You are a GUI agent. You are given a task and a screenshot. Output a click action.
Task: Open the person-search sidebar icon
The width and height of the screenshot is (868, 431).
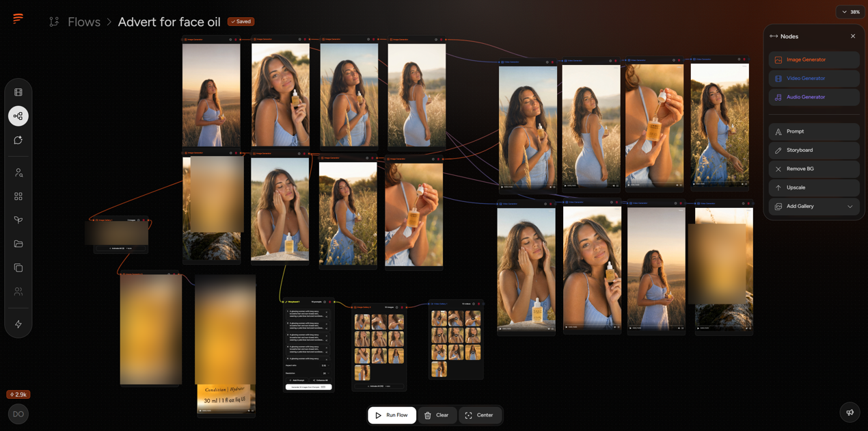pos(18,173)
